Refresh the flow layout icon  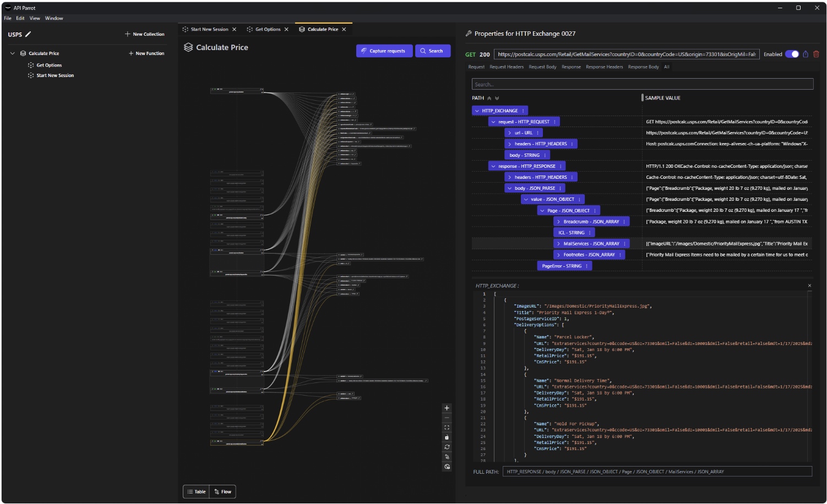pos(447,447)
